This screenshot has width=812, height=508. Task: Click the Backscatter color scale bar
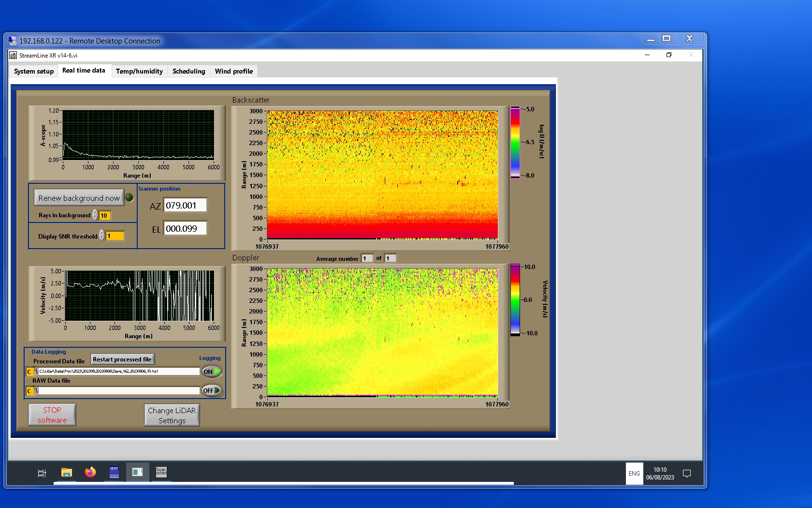click(x=515, y=142)
